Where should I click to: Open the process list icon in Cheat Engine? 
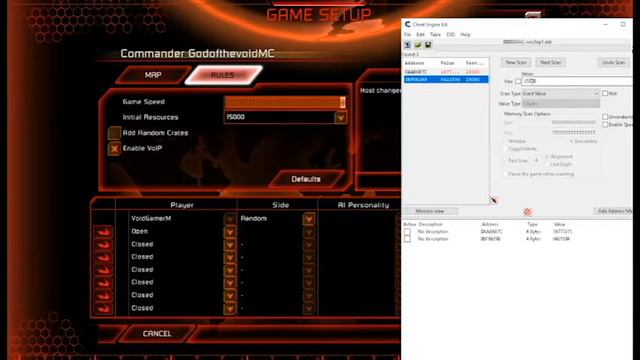coord(408,45)
